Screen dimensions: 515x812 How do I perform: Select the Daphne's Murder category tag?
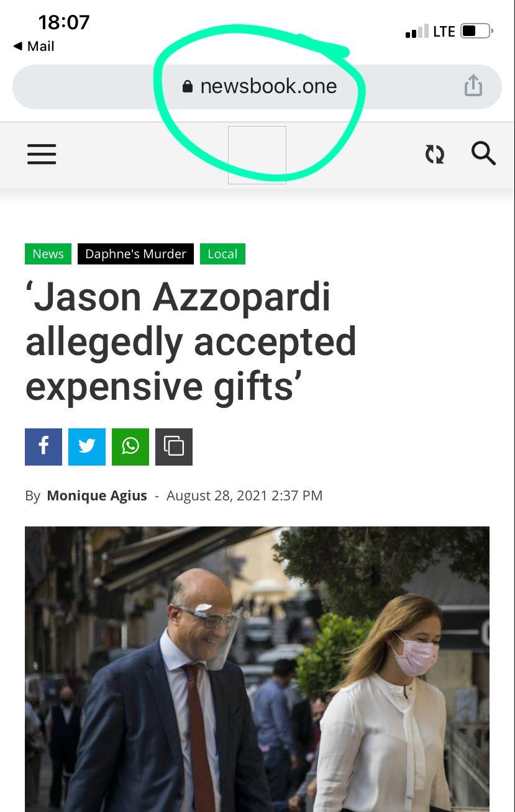point(135,254)
